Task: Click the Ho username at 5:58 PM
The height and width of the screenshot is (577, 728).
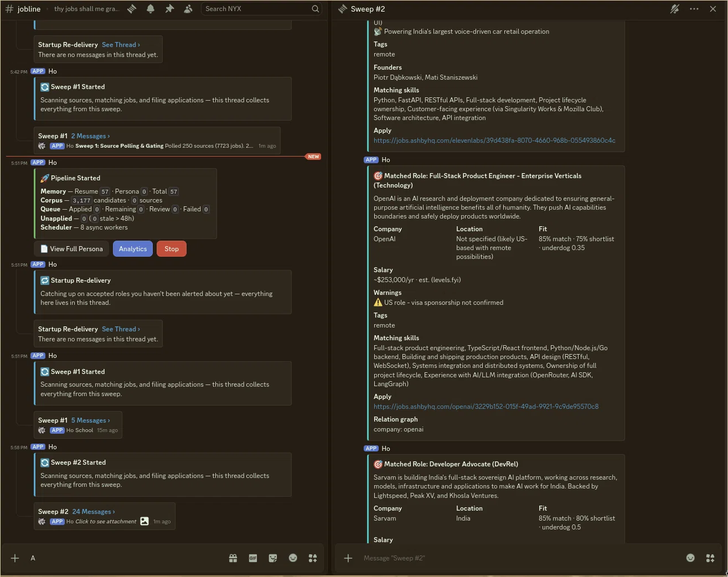Action: (x=53, y=447)
